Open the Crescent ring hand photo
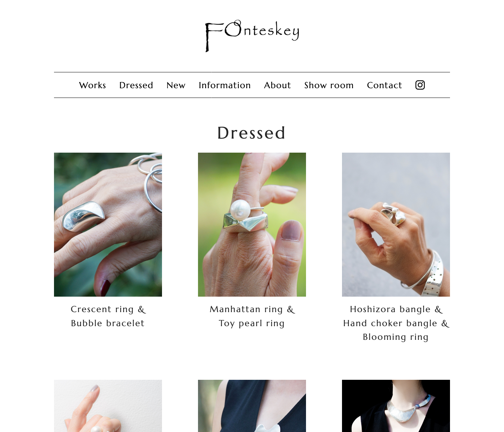Screen dimensions: 504x432 (x=108, y=225)
